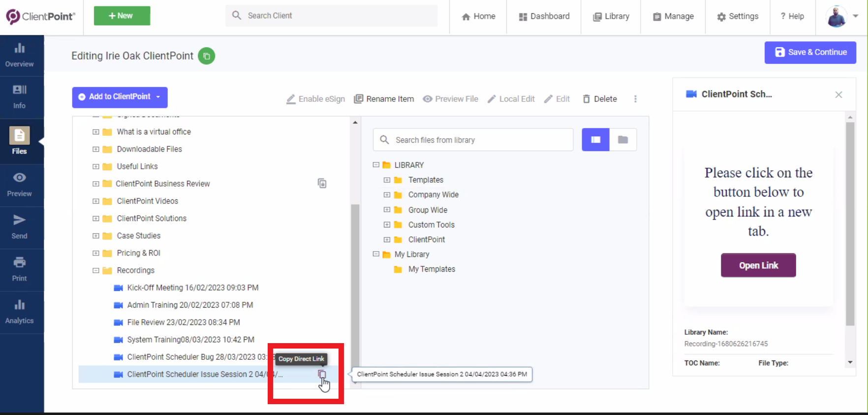Viewport: 868px width, 415px height.
Task: Click the details panel scrollbar thumb
Action: pos(850,224)
